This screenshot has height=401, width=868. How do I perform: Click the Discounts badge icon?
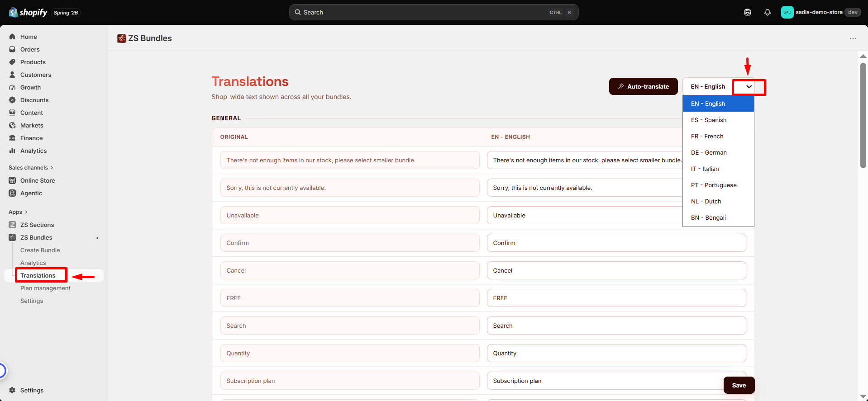click(x=12, y=100)
